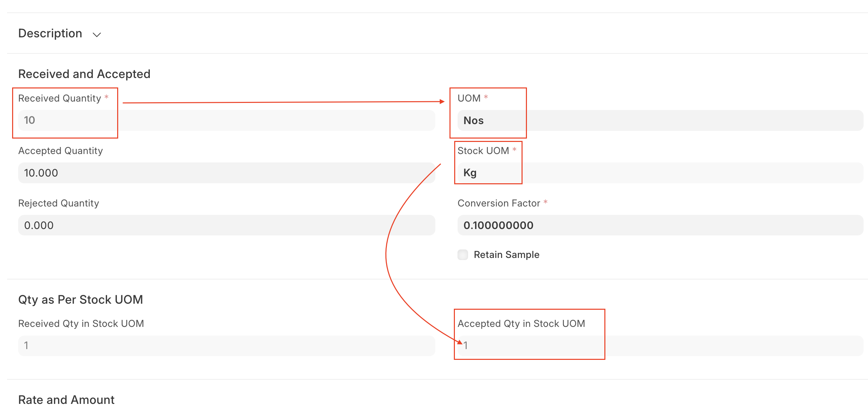Click the Rejected Quantity field showing 0.000
The image size is (868, 415).
tap(227, 225)
